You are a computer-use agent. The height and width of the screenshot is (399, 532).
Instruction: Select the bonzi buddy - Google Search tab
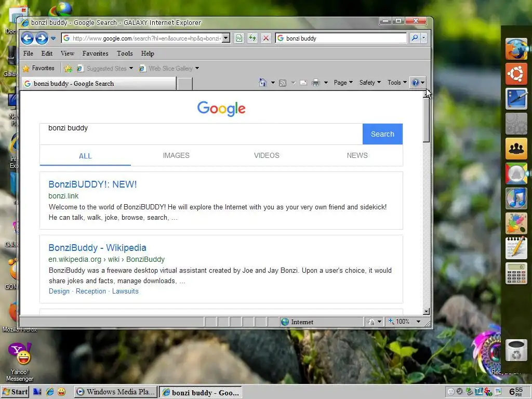[99, 84]
